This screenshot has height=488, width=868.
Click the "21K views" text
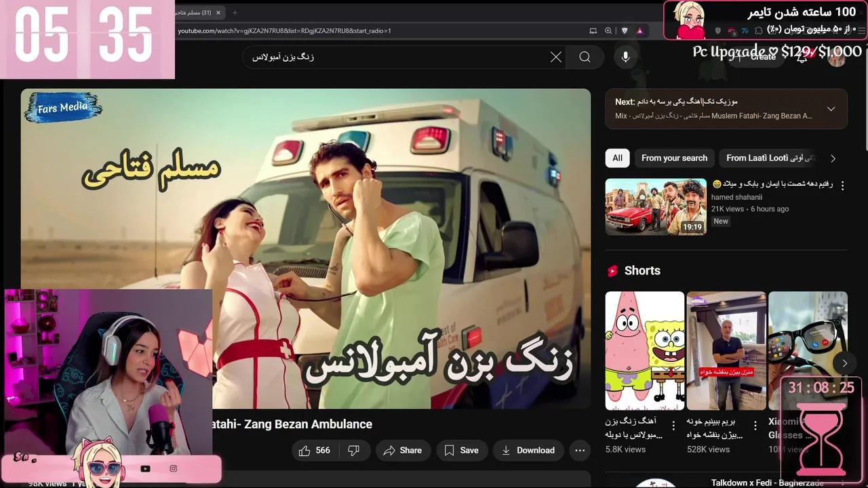point(728,209)
